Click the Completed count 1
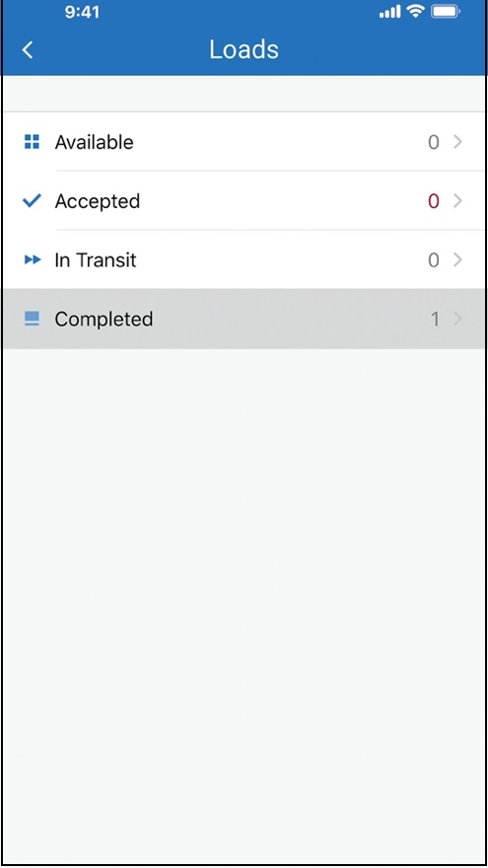The image size is (488, 868). [435, 319]
